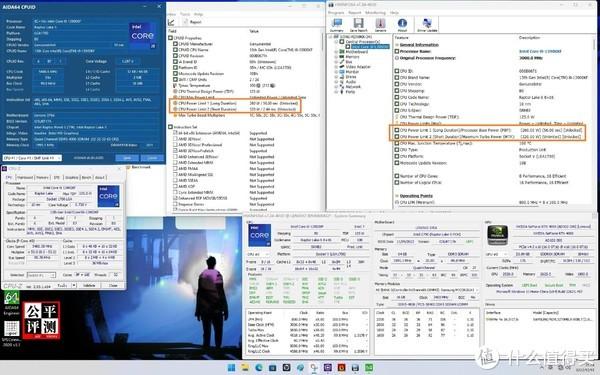Select Video Adapter node in HWiNFO tree

coord(358,67)
